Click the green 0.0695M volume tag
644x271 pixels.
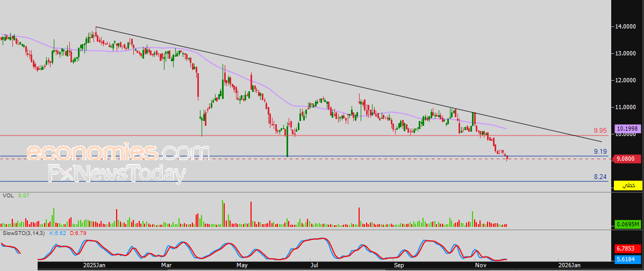click(x=627, y=224)
